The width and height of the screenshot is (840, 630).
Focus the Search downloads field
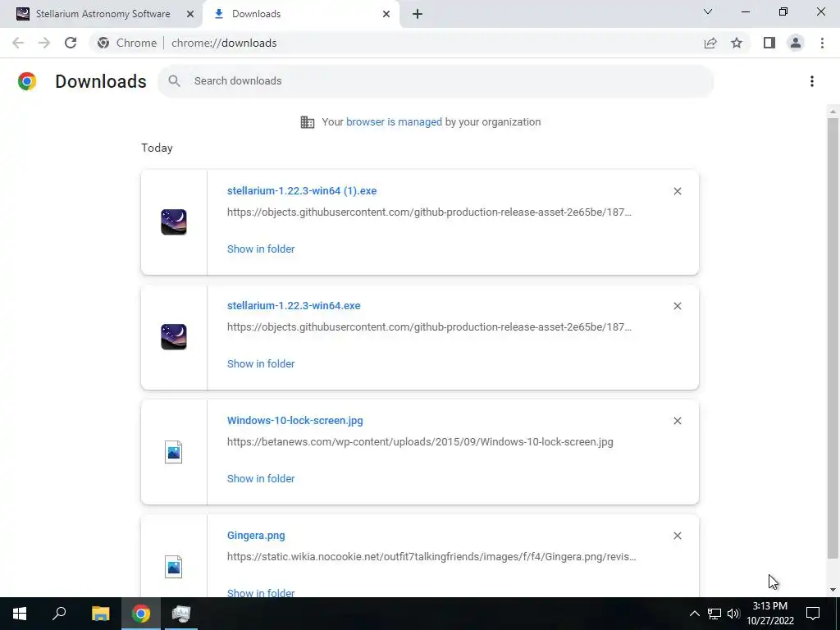point(435,81)
